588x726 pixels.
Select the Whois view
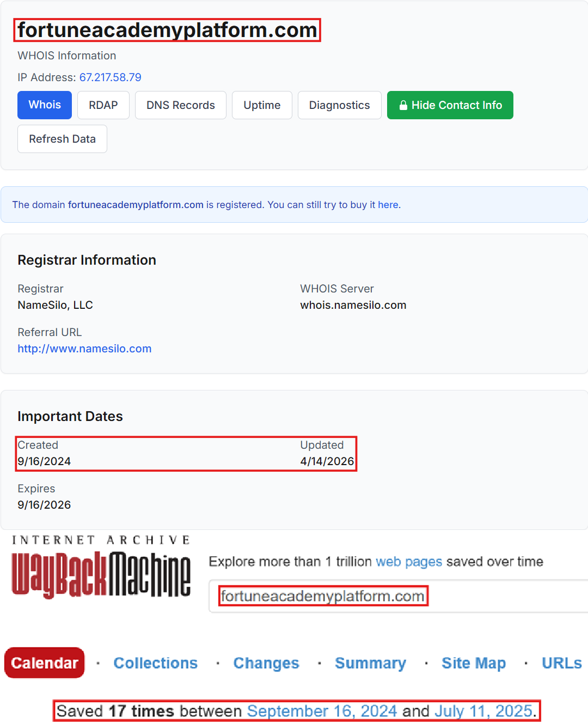tap(44, 105)
